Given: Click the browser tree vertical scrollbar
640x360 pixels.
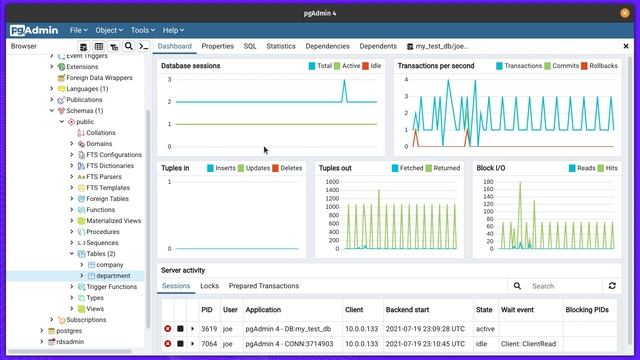Looking at the screenshot, I should coord(148,218).
